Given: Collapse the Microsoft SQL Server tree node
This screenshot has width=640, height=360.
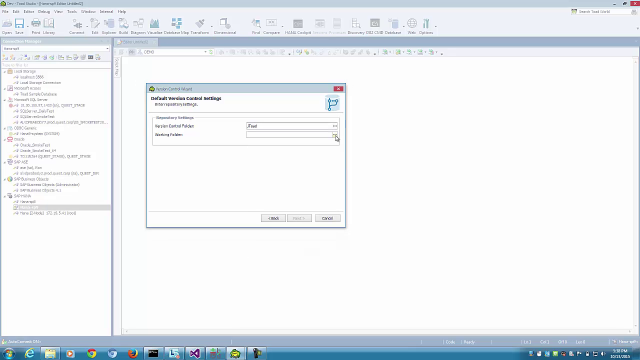Looking at the screenshot, I should point(4,100).
